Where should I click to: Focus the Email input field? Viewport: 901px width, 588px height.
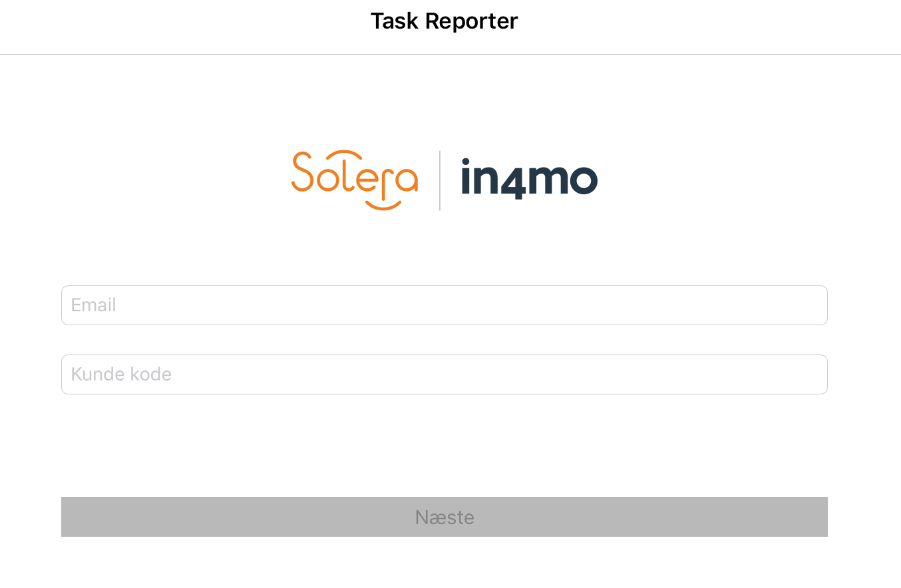(444, 305)
